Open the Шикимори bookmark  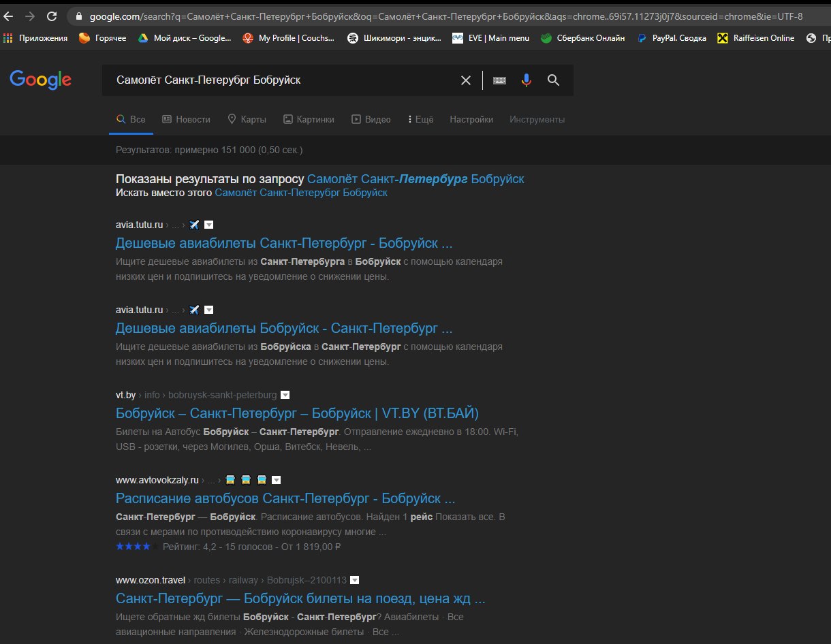394,38
